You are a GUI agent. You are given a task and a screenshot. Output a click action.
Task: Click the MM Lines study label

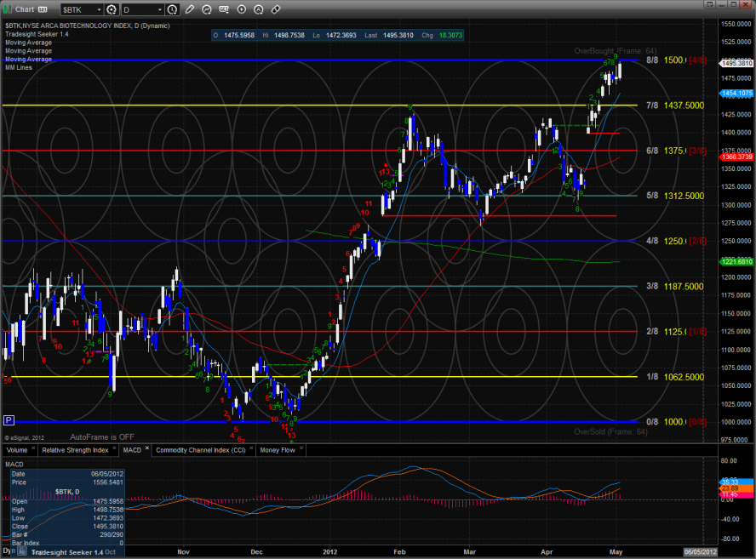click(19, 66)
